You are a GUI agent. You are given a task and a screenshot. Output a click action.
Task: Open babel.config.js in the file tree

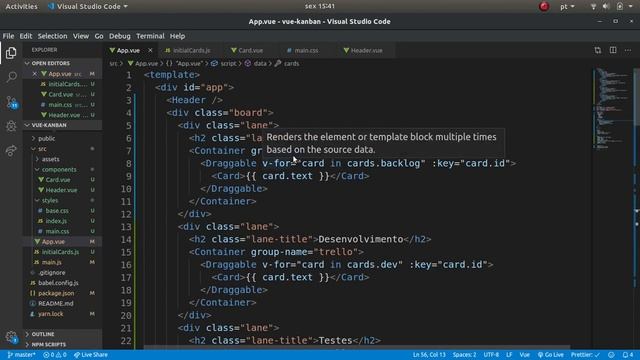tap(62, 283)
